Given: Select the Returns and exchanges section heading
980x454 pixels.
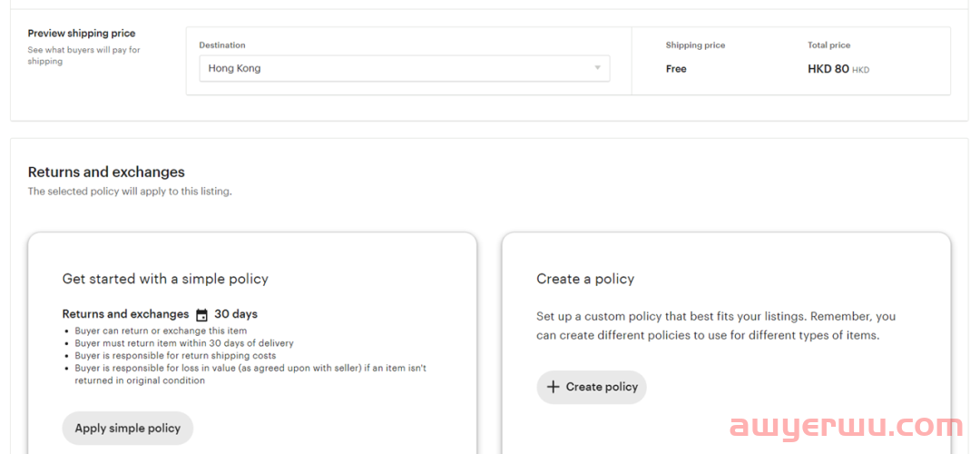Looking at the screenshot, I should [106, 172].
